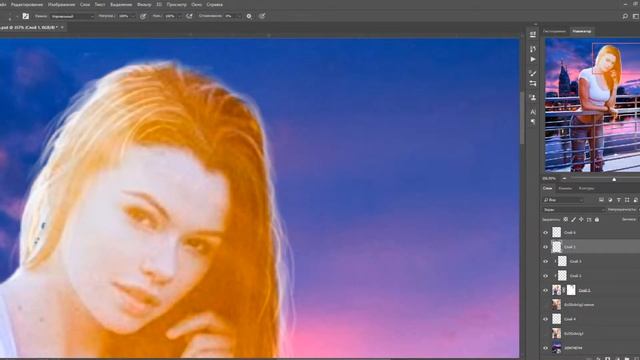Switch to the Контуры tab

click(586, 188)
